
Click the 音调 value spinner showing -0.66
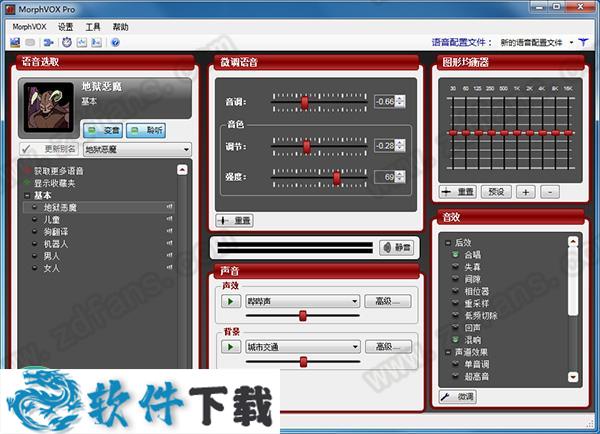coord(390,101)
